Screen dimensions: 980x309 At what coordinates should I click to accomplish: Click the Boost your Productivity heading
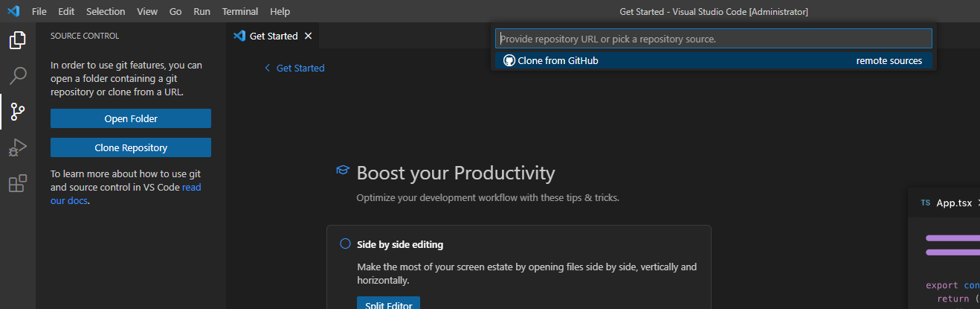tap(456, 173)
